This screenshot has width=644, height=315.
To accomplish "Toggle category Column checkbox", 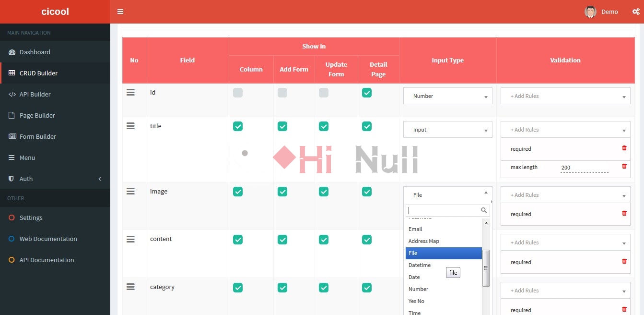I will tap(238, 287).
